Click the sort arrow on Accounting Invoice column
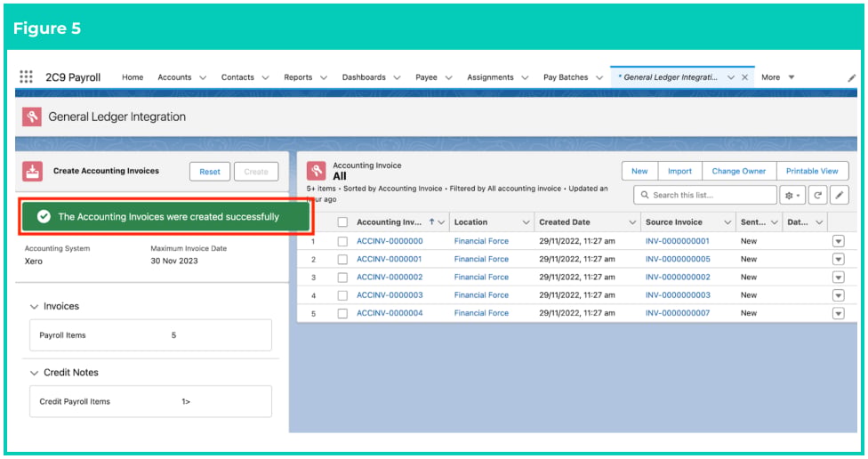 point(432,222)
